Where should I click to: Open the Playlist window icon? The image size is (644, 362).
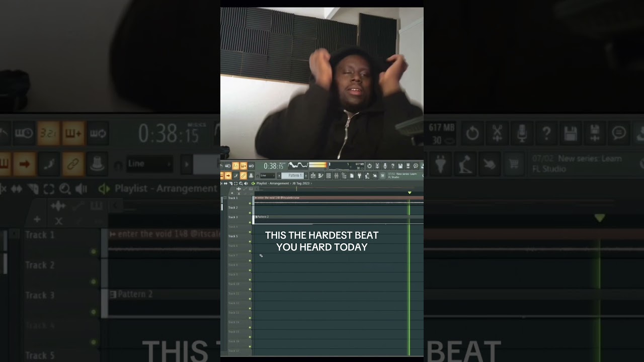coord(313,175)
